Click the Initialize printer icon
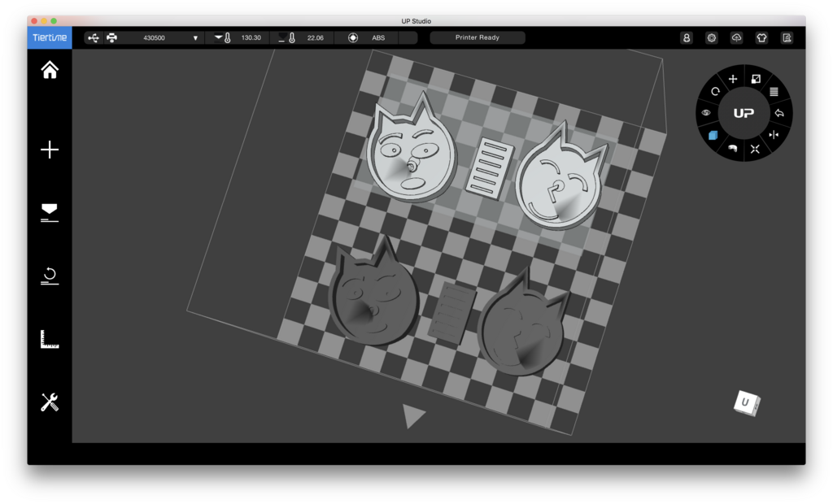 point(50,276)
